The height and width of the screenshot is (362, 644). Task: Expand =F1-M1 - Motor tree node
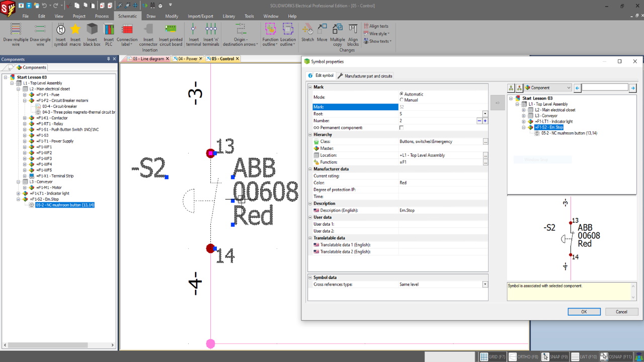[x=25, y=188]
